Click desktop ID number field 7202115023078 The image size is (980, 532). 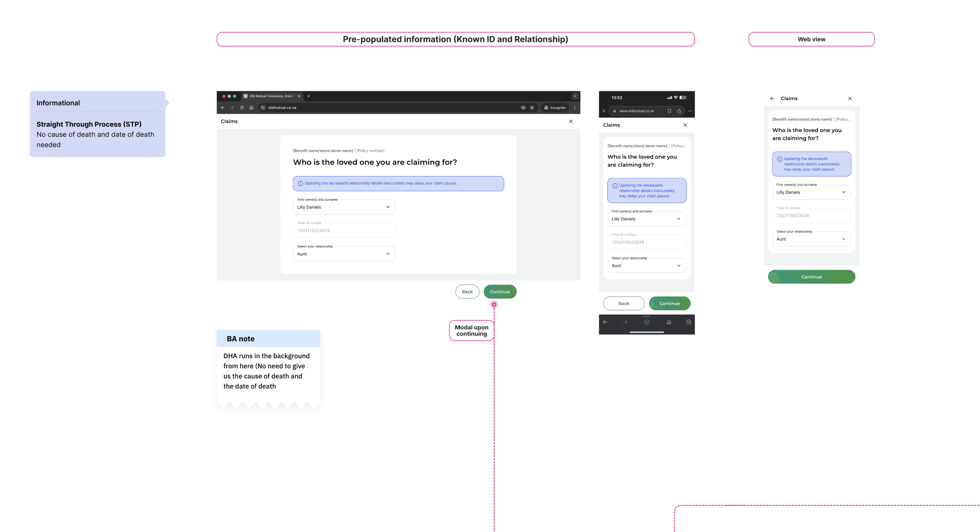(x=344, y=231)
